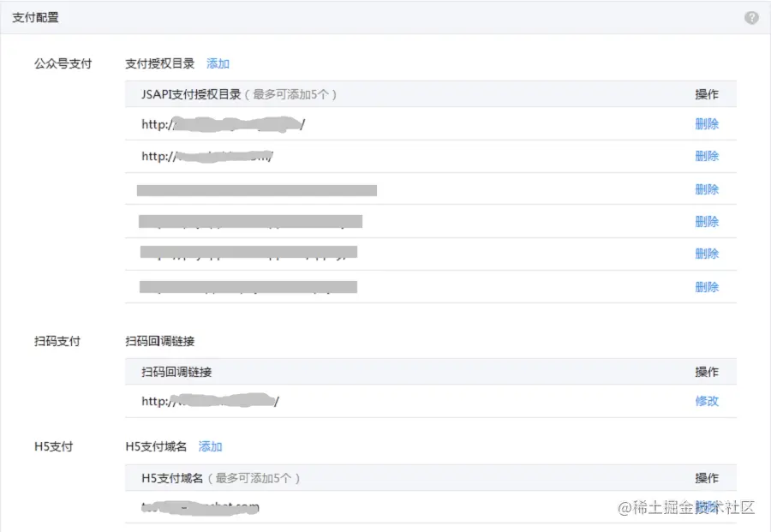Delete the fifth JSAPI authorization directory
The height and width of the screenshot is (532, 771).
[707, 254]
